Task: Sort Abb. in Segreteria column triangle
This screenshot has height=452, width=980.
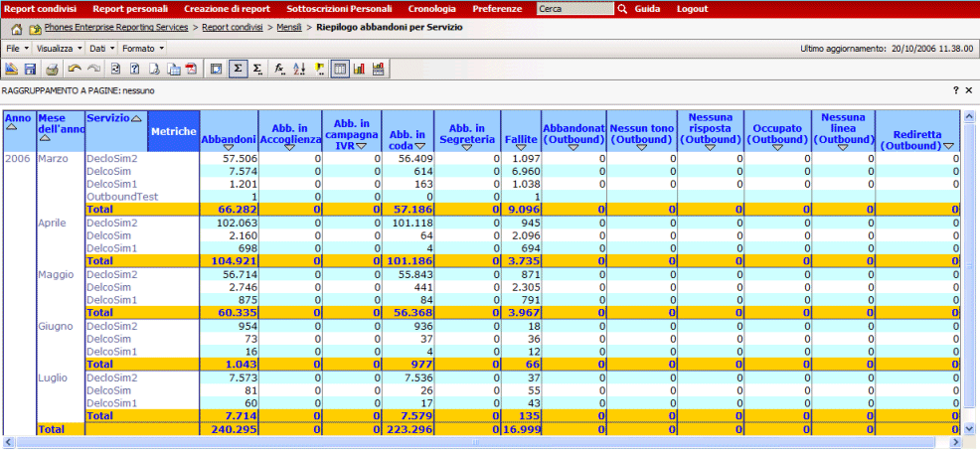Action: [467, 147]
